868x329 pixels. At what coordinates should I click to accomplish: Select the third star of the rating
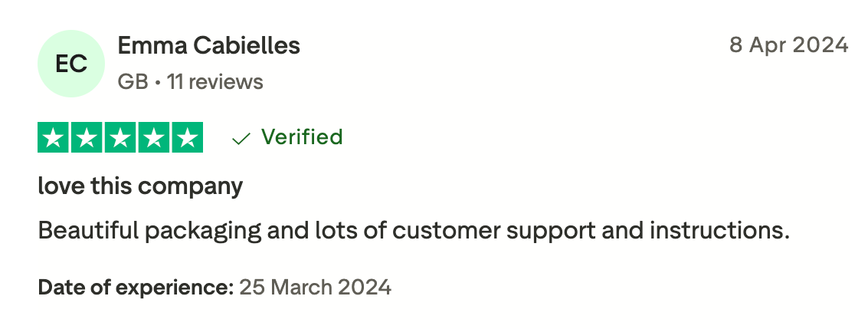tap(120, 138)
